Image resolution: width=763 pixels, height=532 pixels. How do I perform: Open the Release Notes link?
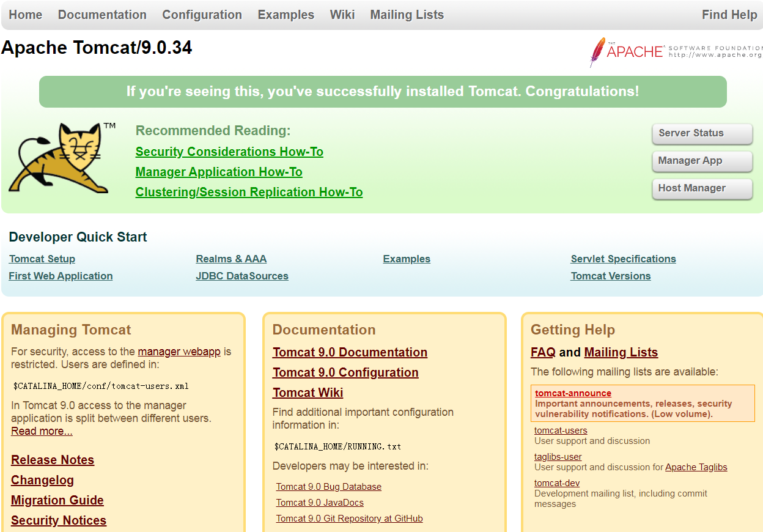click(53, 460)
